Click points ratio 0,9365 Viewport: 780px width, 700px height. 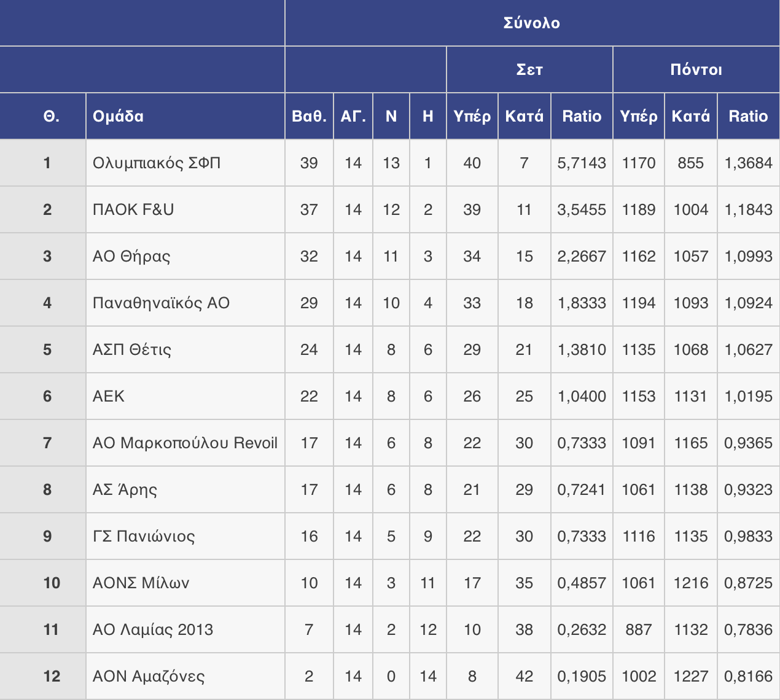pos(748,443)
